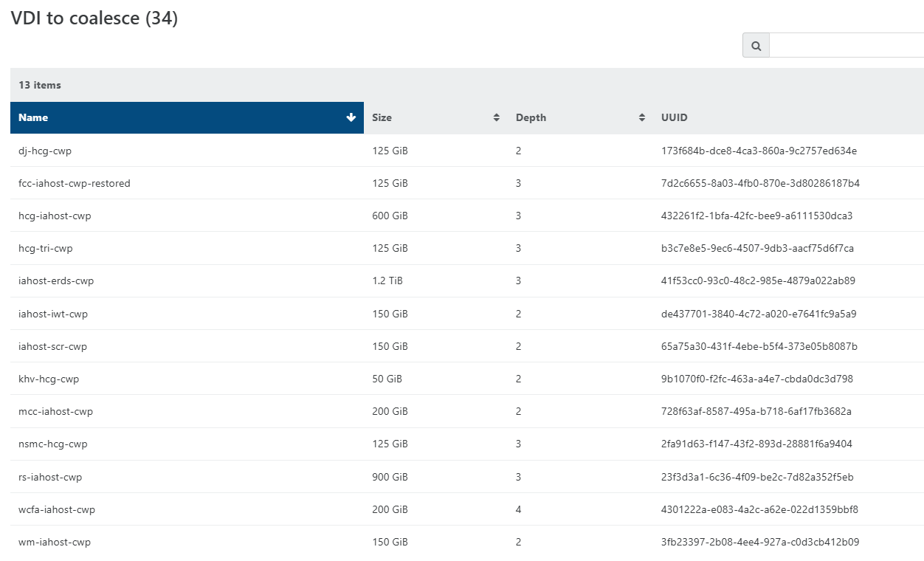
Task: Click the search magnifier icon
Action: [756, 46]
